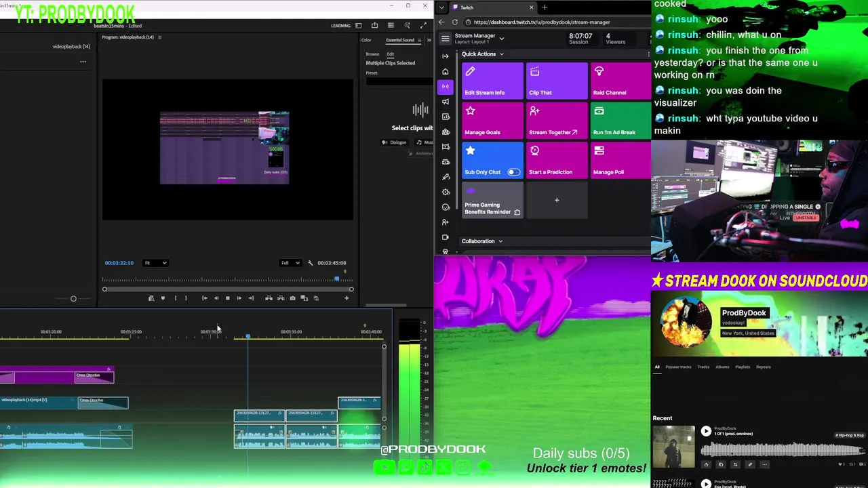Viewport: 868px width, 488px height.
Task: Click the Mark Out bracket icon
Action: pyautogui.click(x=186, y=298)
